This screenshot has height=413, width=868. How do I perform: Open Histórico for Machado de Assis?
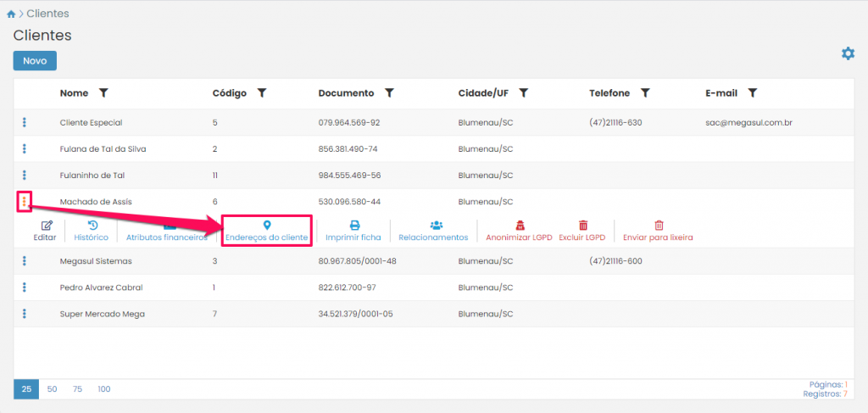(x=92, y=226)
